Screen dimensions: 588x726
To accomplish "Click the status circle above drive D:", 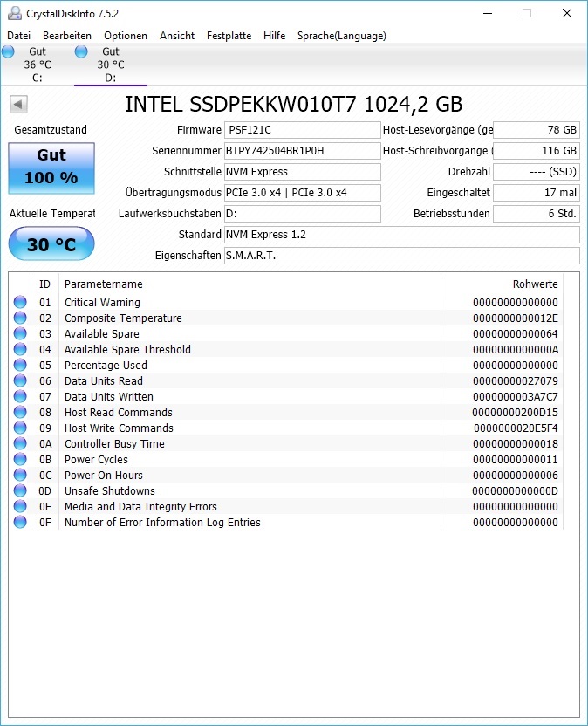I will (81, 51).
